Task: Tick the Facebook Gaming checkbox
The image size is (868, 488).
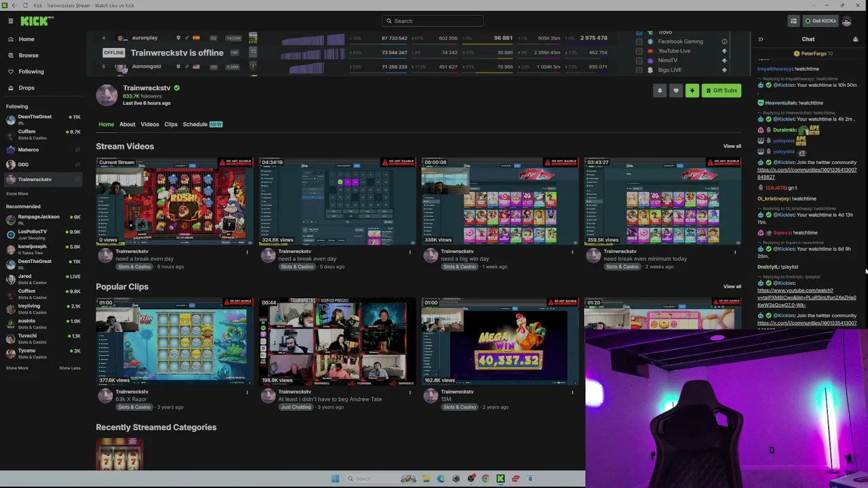Action: pos(639,41)
